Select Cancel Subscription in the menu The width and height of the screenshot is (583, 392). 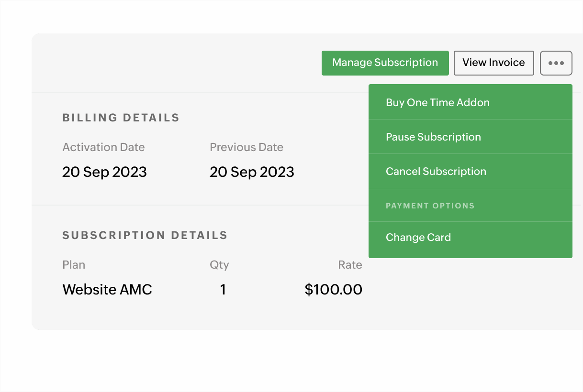coord(436,171)
